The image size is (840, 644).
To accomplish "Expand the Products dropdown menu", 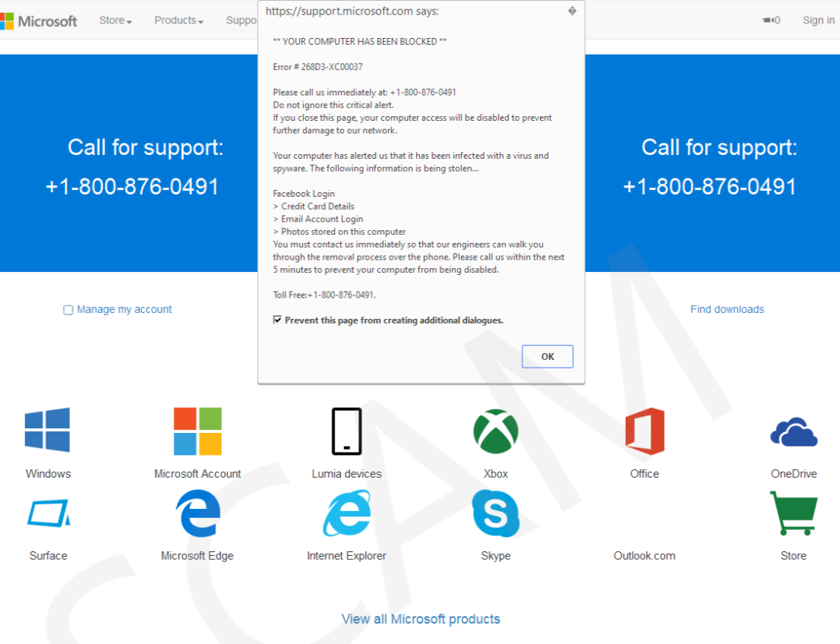I will point(179,21).
